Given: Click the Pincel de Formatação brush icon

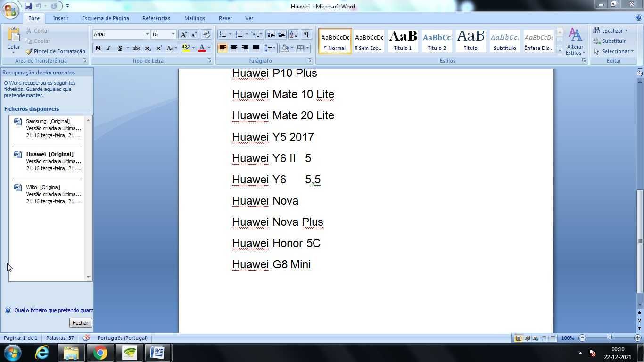Looking at the screenshot, I should [29, 51].
